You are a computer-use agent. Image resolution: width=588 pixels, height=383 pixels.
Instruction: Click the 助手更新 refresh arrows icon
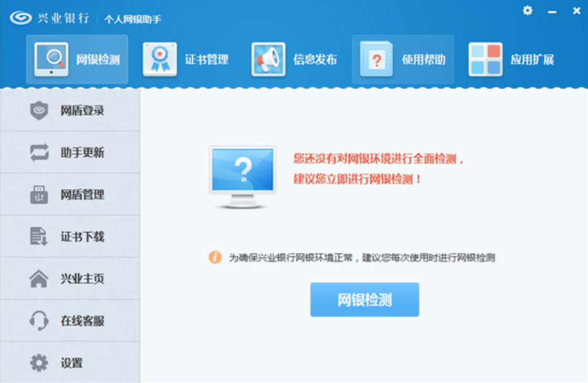pos(39,153)
